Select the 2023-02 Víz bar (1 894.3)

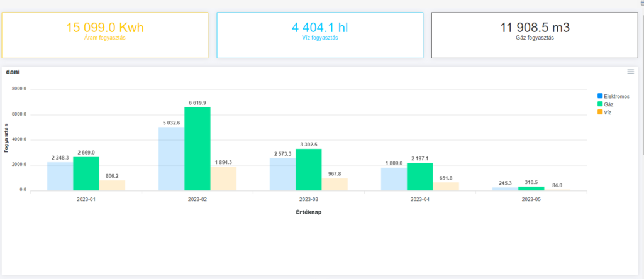(223, 178)
